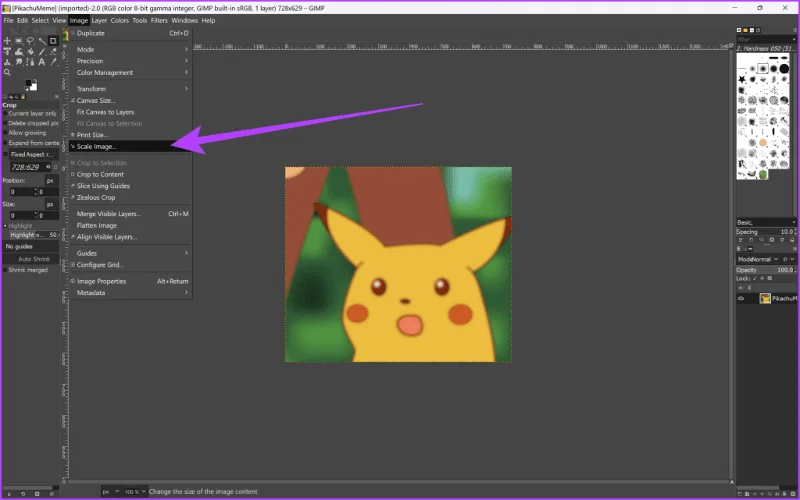Open the No guides dropdown
This screenshot has width=800, height=500.
tap(31, 246)
